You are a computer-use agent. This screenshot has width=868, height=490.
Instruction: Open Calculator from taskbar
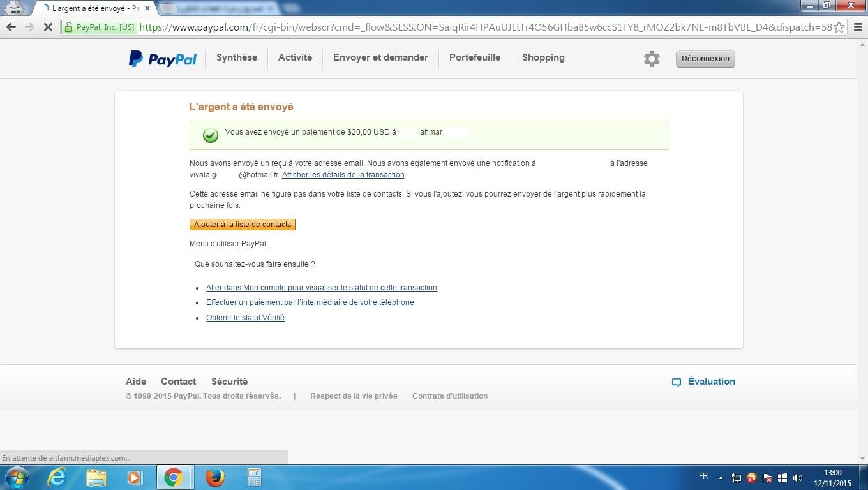tap(254, 477)
